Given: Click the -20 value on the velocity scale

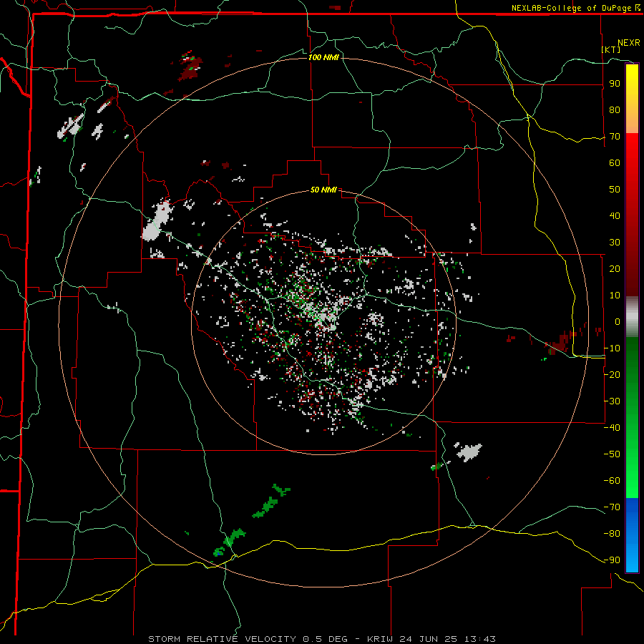Looking at the screenshot, I should [612, 374].
